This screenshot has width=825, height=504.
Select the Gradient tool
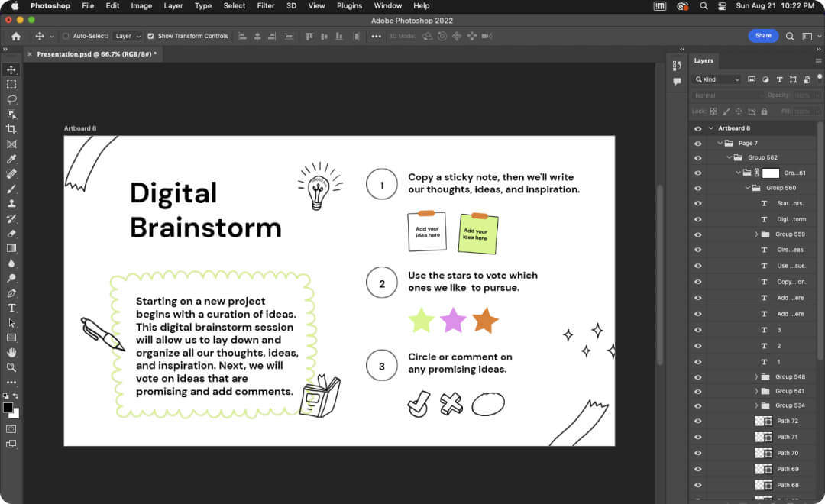click(x=11, y=249)
